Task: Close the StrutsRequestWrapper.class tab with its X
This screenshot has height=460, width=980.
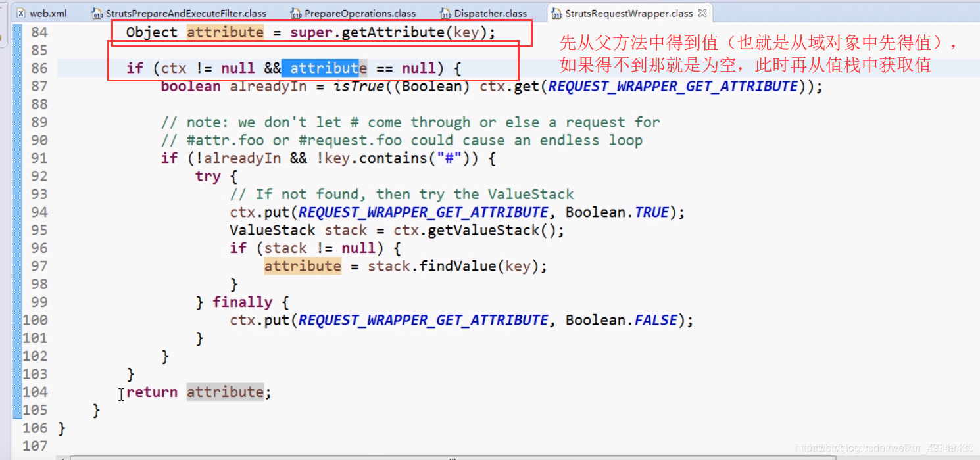Action: pos(702,13)
